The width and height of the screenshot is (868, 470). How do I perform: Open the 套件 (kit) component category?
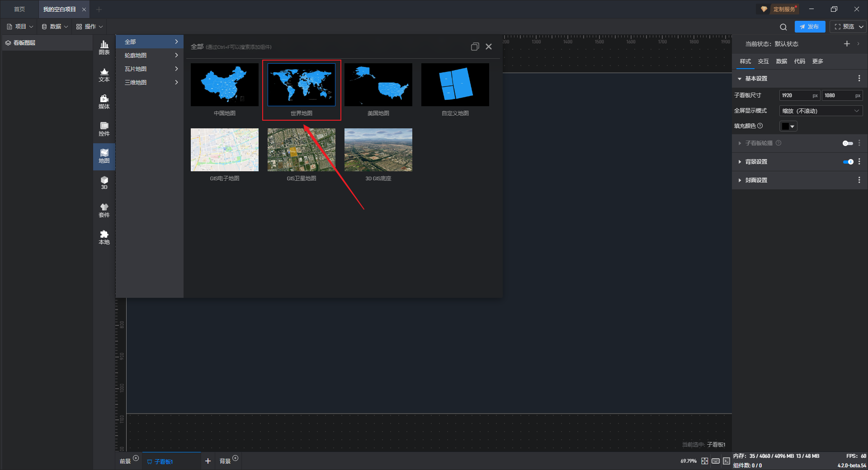coord(104,210)
